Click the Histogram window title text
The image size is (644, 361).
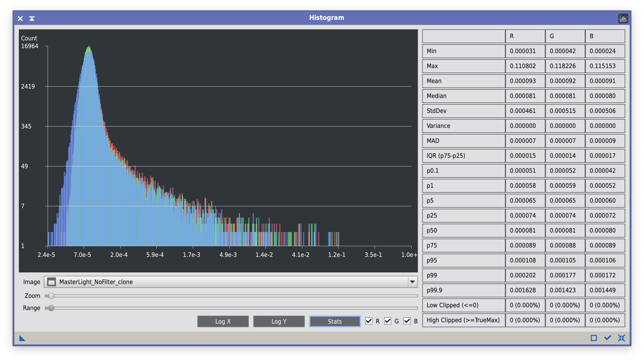pos(326,18)
